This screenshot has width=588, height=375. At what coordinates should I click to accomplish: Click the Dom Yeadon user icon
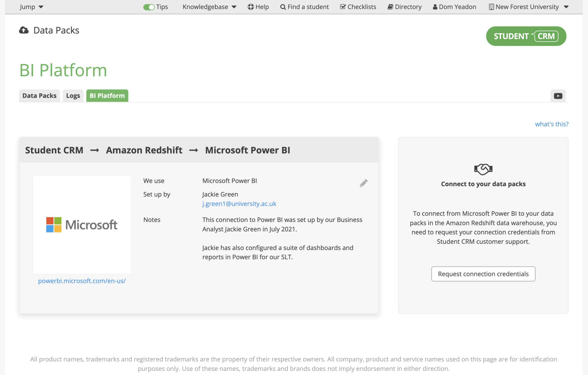pos(435,7)
